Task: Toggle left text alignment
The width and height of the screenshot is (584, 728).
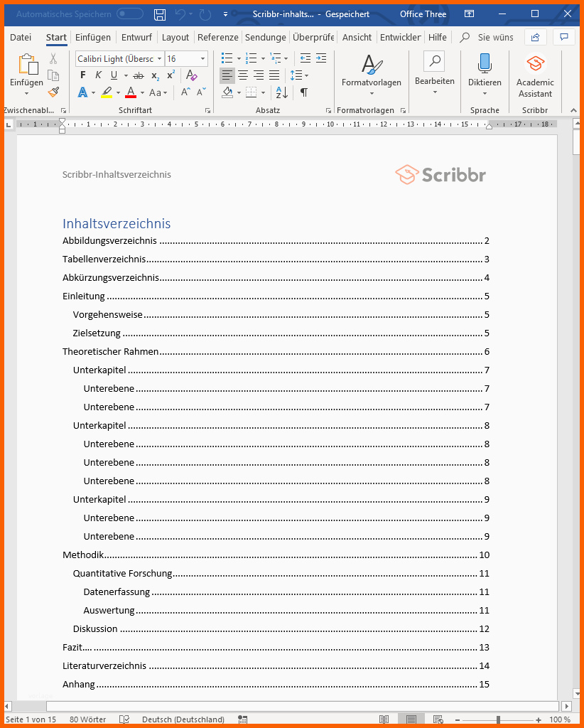Action: pos(227,75)
